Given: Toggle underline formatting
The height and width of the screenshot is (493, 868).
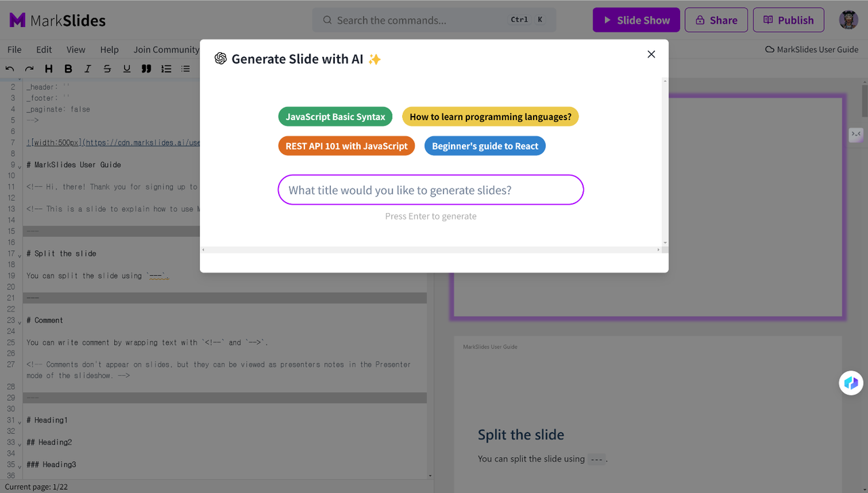Looking at the screenshot, I should point(127,68).
